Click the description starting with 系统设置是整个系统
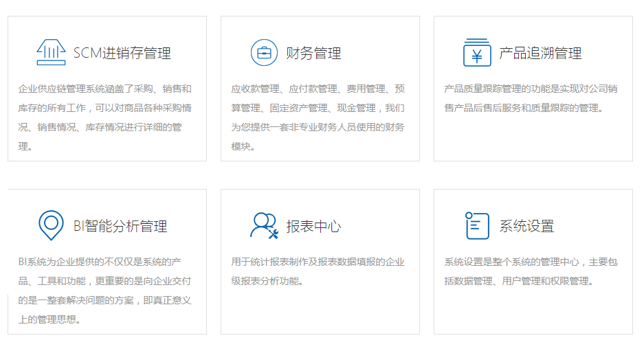This screenshot has height=340, width=644. point(531,271)
